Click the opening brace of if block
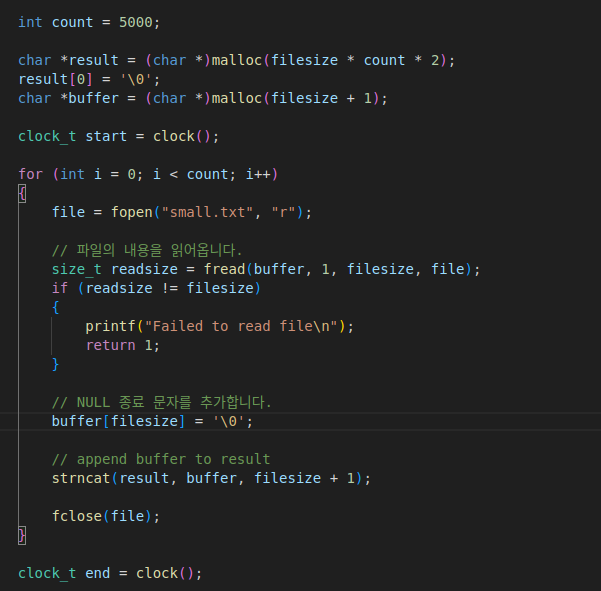The width and height of the screenshot is (601, 591). click(56, 307)
